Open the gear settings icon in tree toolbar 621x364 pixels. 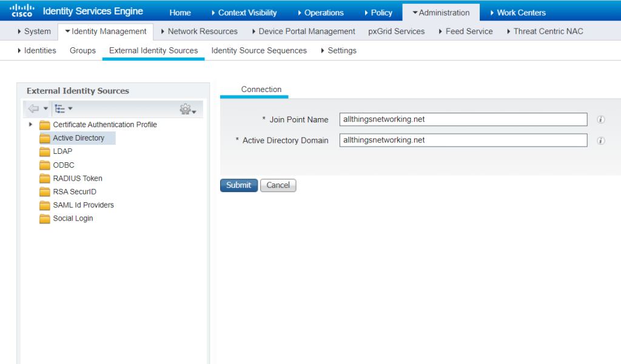coord(186,109)
